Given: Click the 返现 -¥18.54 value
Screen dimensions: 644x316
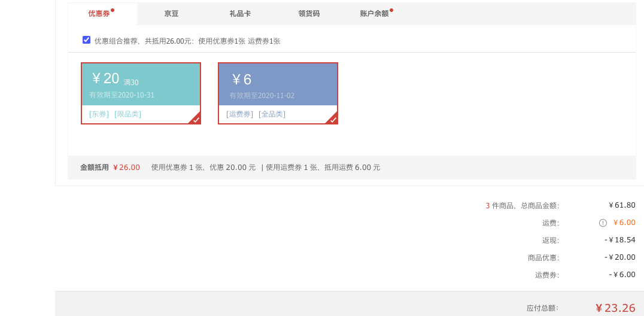Looking at the screenshot, I should (620, 240).
